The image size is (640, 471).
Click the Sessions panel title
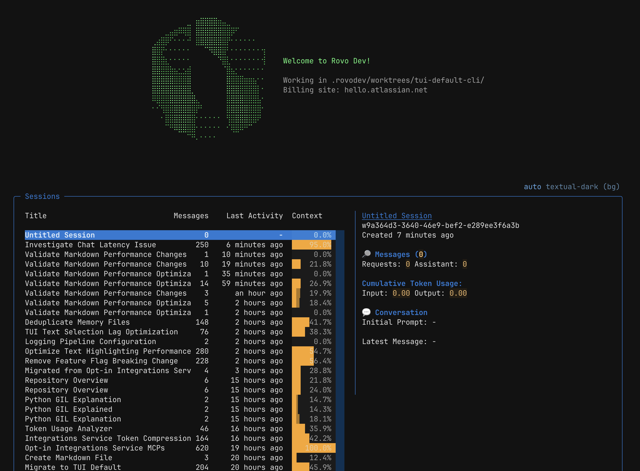click(x=42, y=196)
